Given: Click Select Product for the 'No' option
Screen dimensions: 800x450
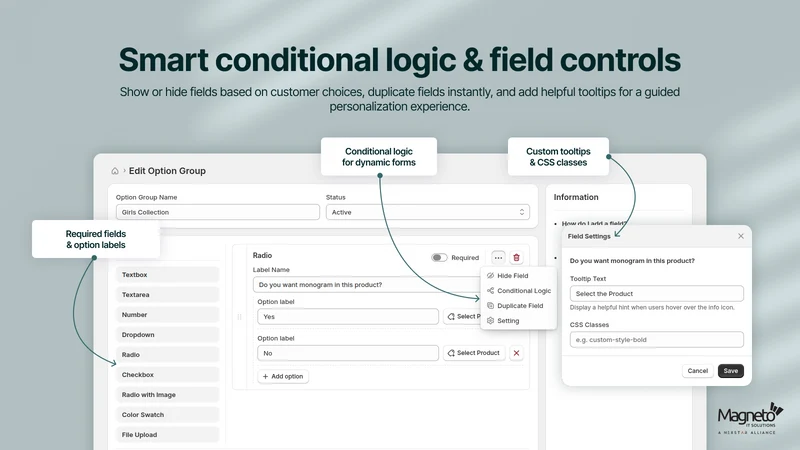Looking at the screenshot, I should (474, 353).
